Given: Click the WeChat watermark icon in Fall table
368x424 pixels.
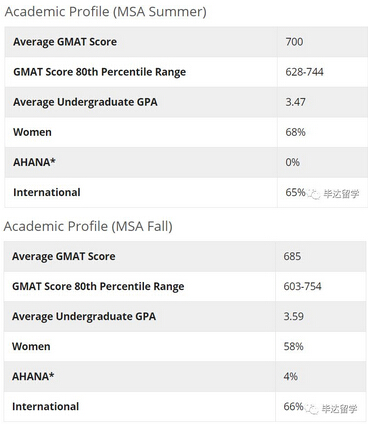Looking at the screenshot, I should pyautogui.click(x=312, y=409).
